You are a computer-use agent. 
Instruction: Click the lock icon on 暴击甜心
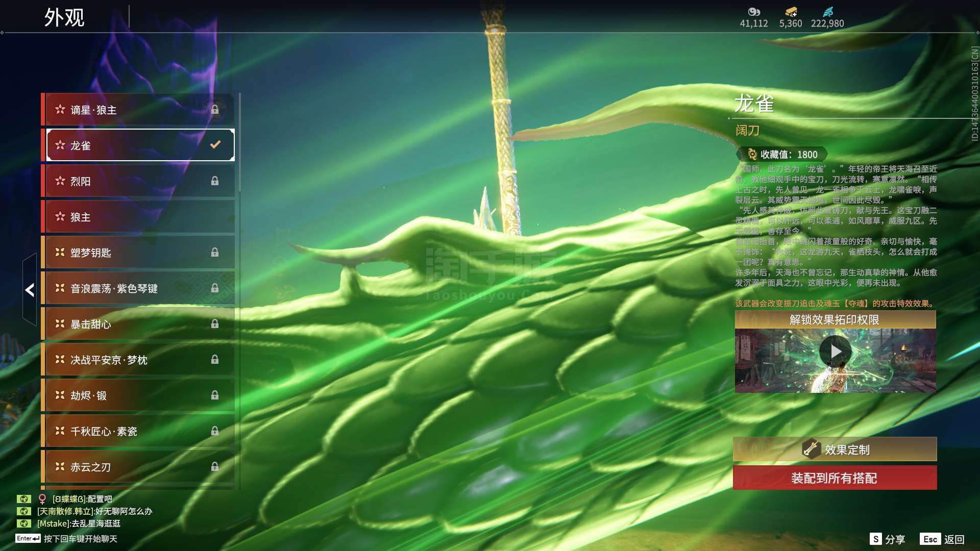click(x=215, y=324)
